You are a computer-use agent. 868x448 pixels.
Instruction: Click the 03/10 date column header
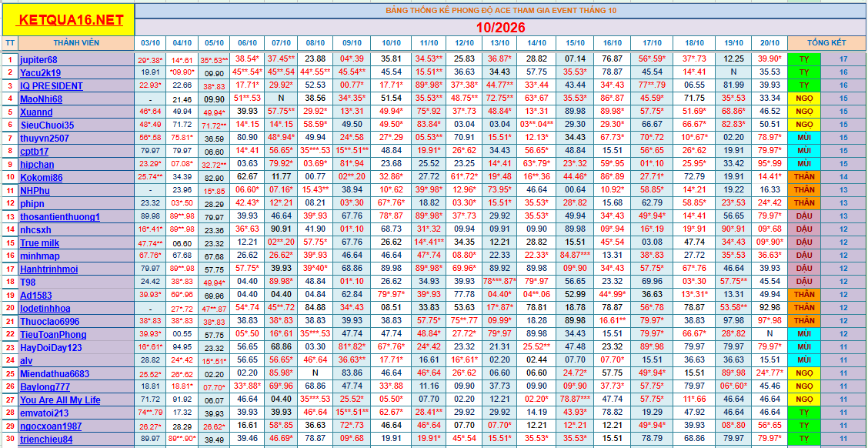(151, 43)
